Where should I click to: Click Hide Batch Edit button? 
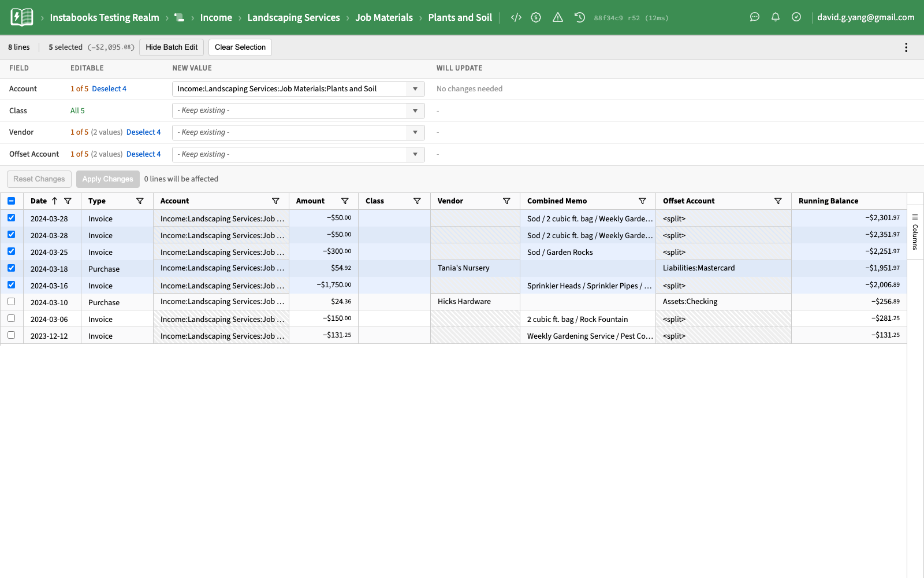(172, 47)
